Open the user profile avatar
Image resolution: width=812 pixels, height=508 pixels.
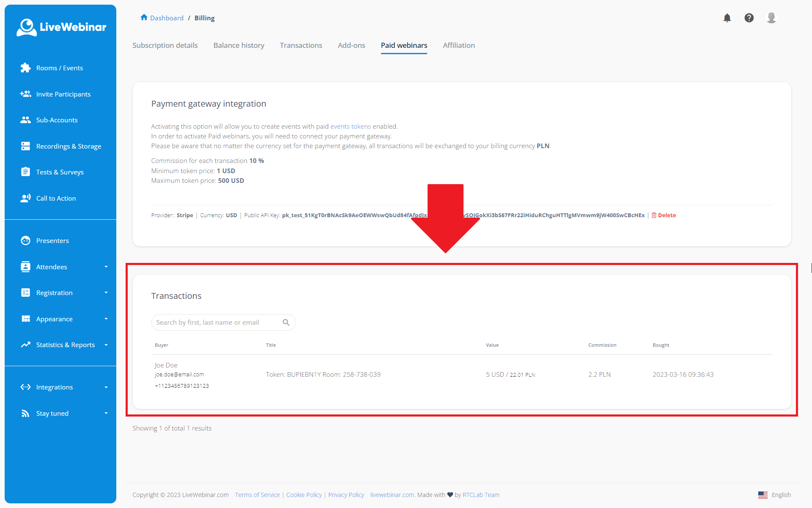tap(771, 18)
